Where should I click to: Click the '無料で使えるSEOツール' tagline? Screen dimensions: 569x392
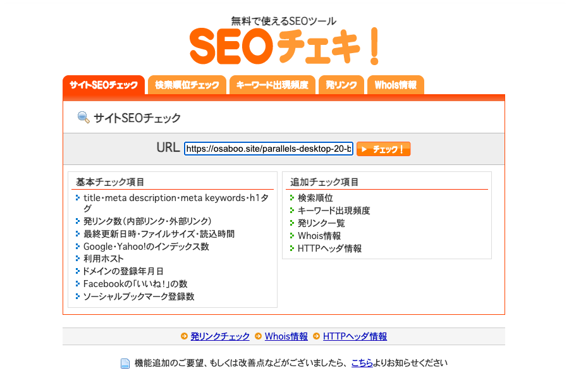coord(284,21)
